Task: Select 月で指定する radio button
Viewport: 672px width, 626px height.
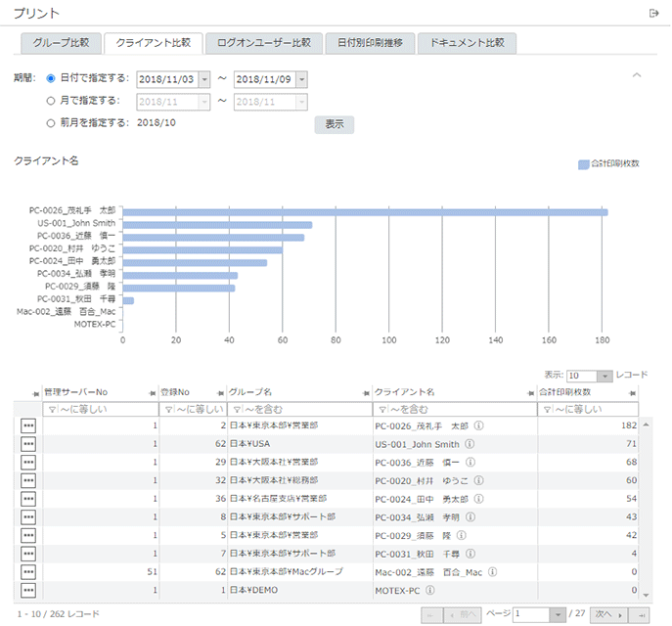Action: point(51,100)
